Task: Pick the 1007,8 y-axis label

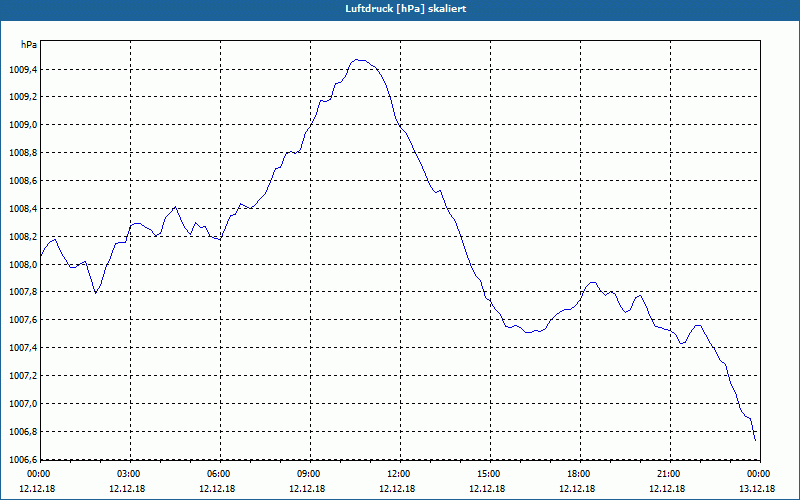Action: [x=23, y=292]
